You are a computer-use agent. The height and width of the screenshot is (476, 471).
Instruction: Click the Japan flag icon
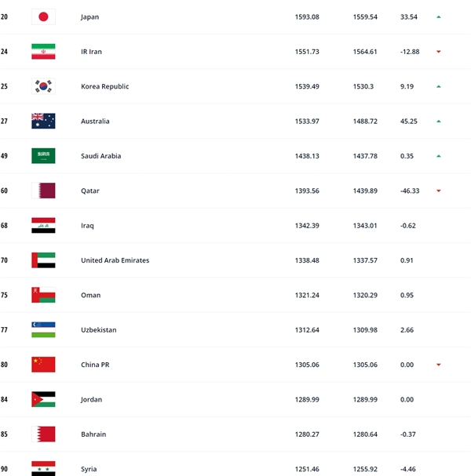coord(43,16)
